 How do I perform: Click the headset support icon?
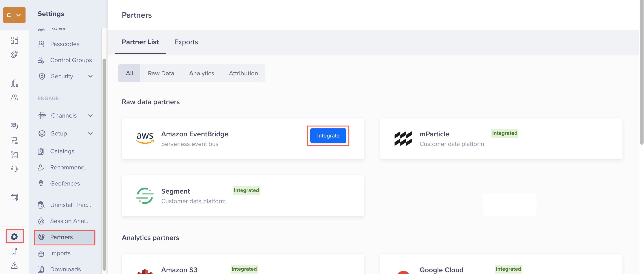(x=14, y=169)
